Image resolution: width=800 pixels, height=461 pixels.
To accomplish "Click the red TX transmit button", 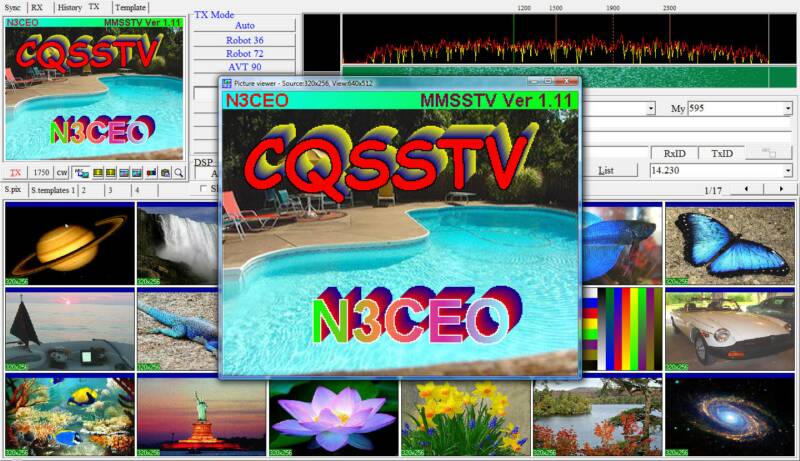I will [16, 173].
